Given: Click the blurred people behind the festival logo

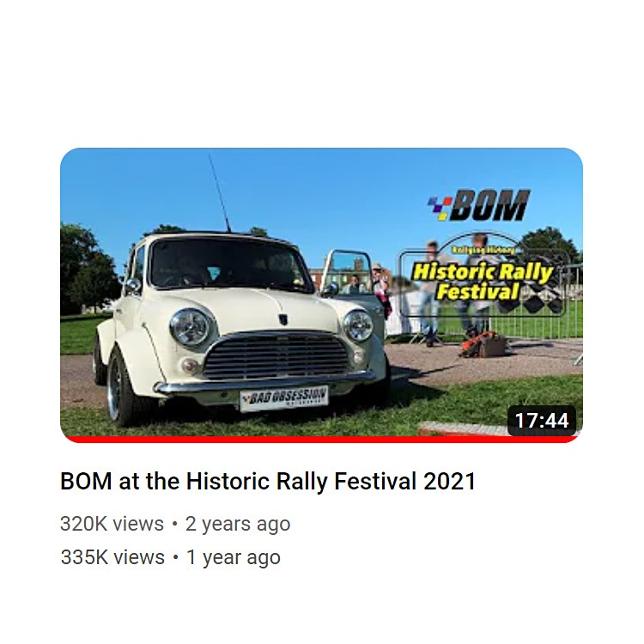Looking at the screenshot, I should (x=454, y=288).
